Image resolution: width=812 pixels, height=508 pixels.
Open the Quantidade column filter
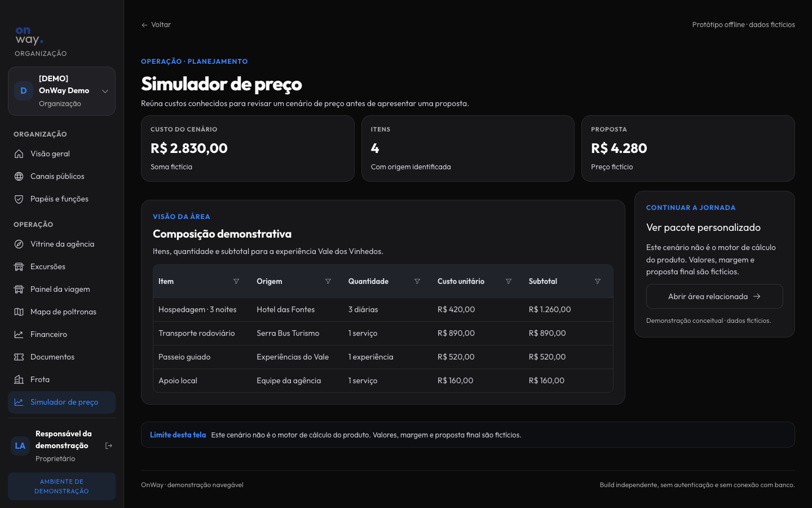(x=417, y=281)
